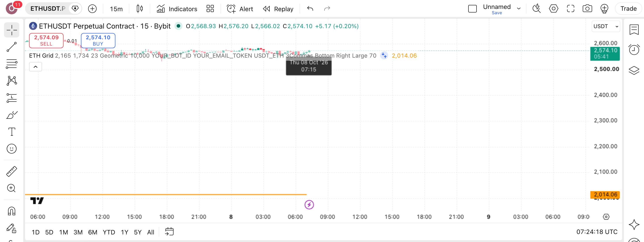The image size is (644, 242).
Task: Open timezone menu at 07:24:18 UTC
Action: (x=597, y=232)
